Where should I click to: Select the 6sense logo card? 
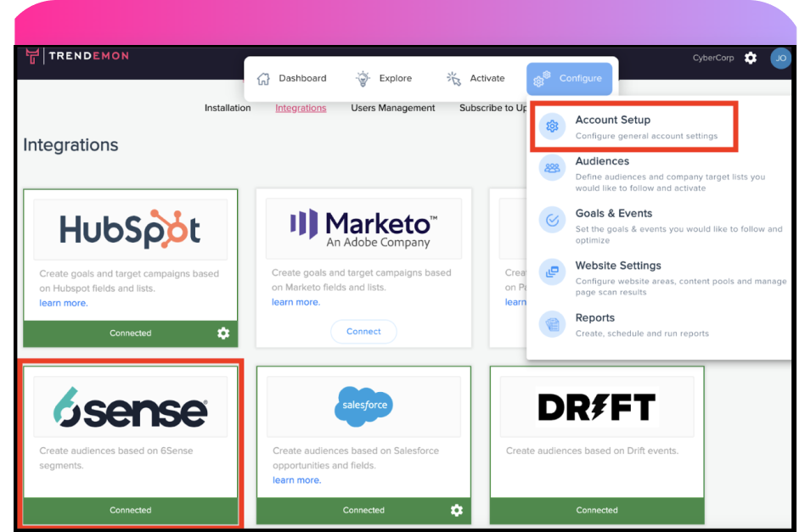click(131, 406)
